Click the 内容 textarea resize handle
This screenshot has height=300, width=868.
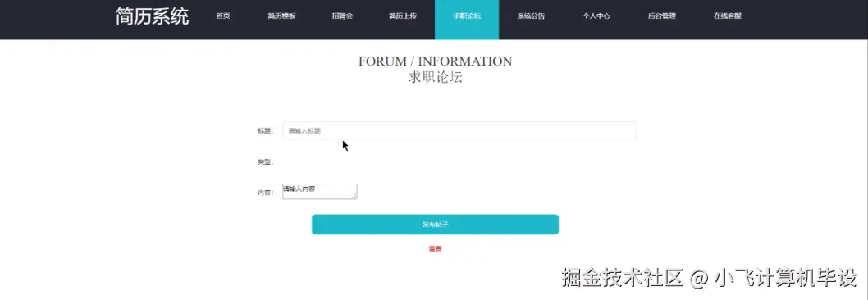354,197
